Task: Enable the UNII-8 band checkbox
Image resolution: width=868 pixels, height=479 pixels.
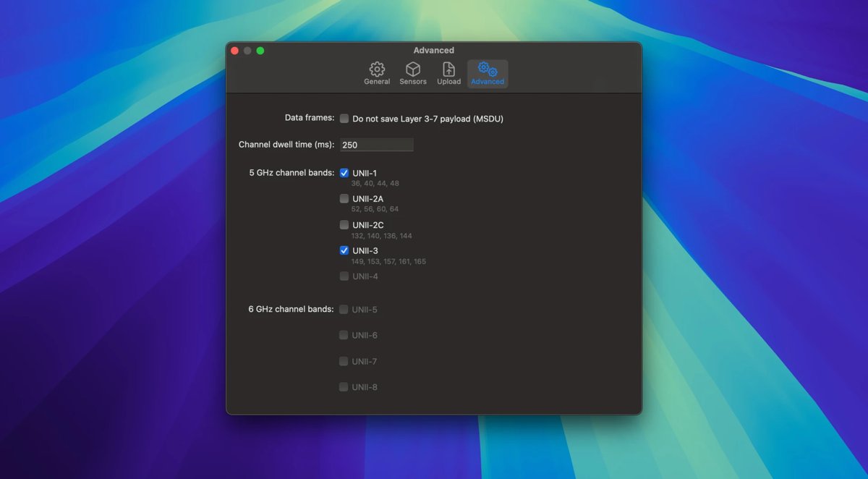Action: pyautogui.click(x=344, y=387)
